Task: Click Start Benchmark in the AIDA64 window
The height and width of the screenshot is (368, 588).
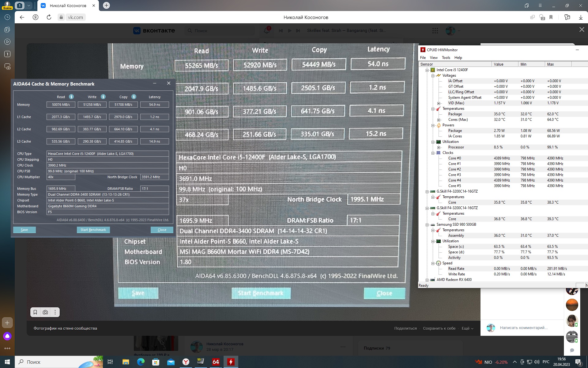Action: pos(93,230)
